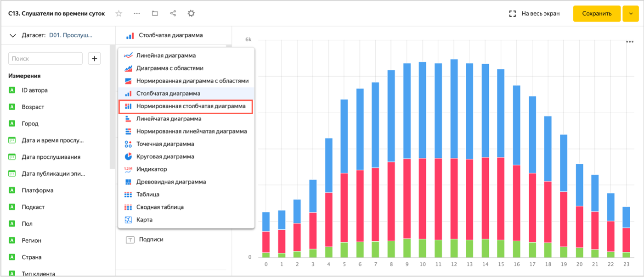644x277 pixels.
Task: Select Сводная таблица option
Action: (x=160, y=207)
